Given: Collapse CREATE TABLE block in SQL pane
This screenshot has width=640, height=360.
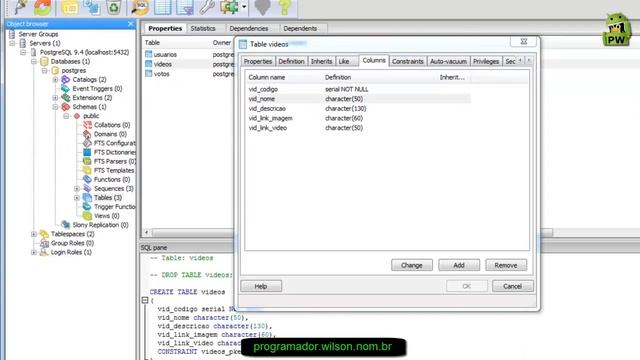Looking at the screenshot, I should pos(145,300).
